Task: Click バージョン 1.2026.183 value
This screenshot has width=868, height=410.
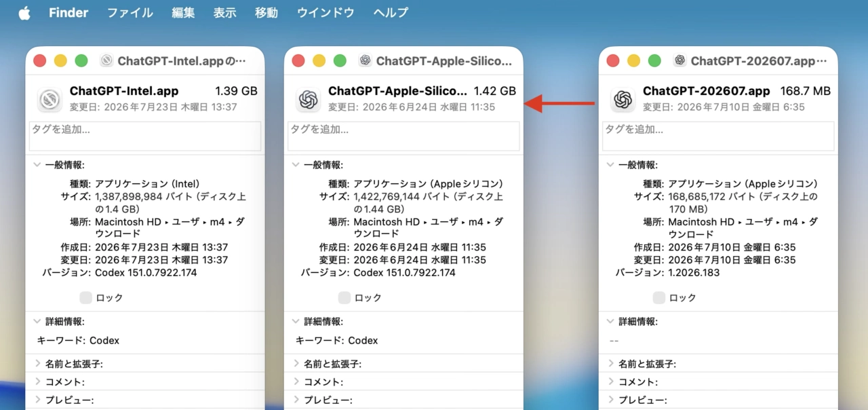Action: coord(694,272)
